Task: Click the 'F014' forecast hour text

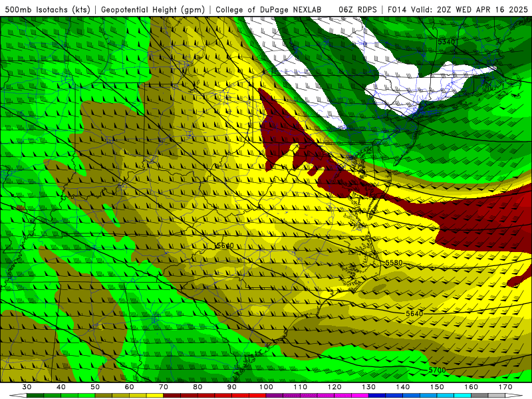Action: (397, 9)
